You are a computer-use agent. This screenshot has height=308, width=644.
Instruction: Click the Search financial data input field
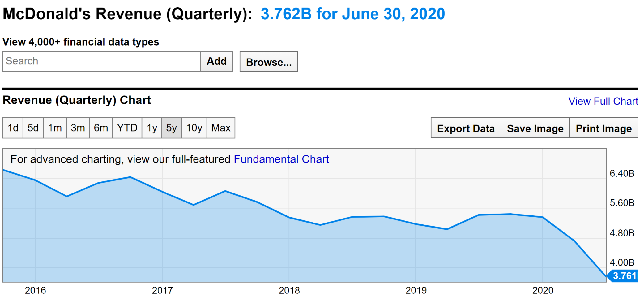pyautogui.click(x=102, y=61)
